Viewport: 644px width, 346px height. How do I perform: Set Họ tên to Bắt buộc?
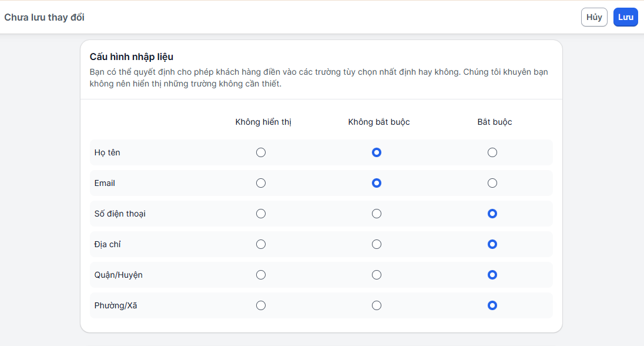[492, 152]
